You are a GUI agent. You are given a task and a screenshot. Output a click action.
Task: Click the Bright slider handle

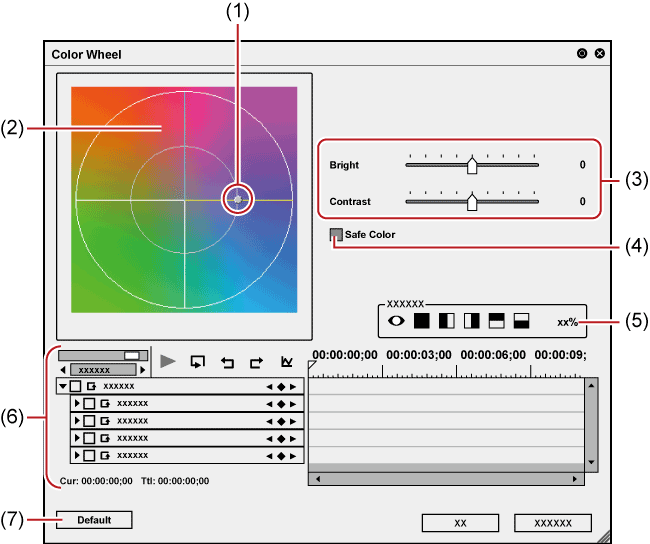(472, 167)
